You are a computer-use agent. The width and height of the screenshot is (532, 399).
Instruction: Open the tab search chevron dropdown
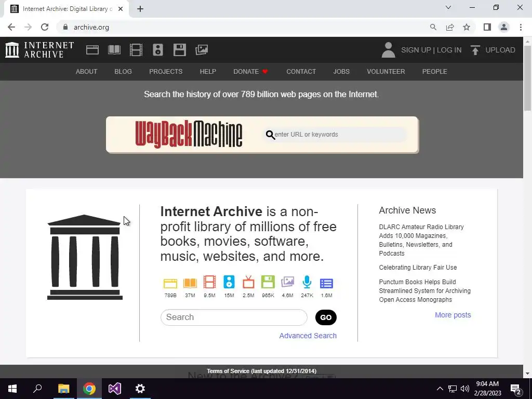(x=448, y=7)
